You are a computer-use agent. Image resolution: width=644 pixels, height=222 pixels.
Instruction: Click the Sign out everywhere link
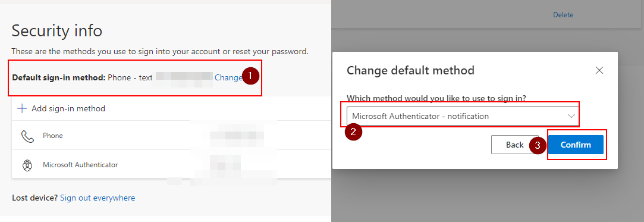click(x=98, y=198)
